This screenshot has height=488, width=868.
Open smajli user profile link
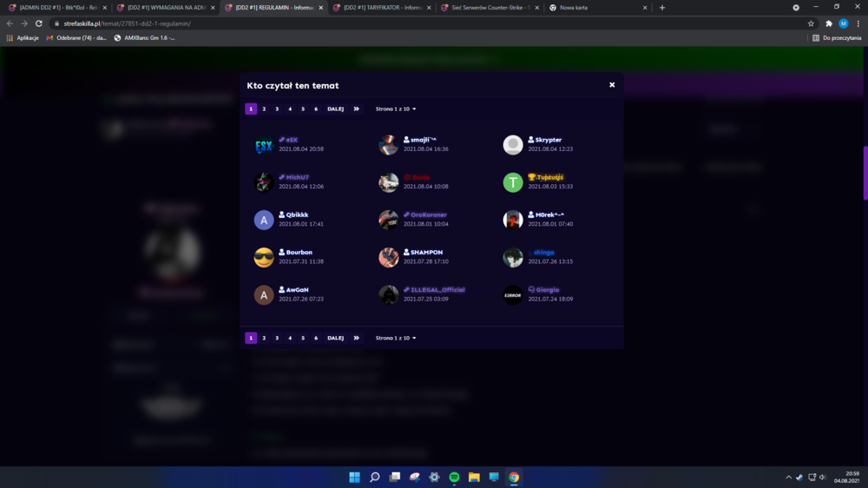[x=424, y=140]
